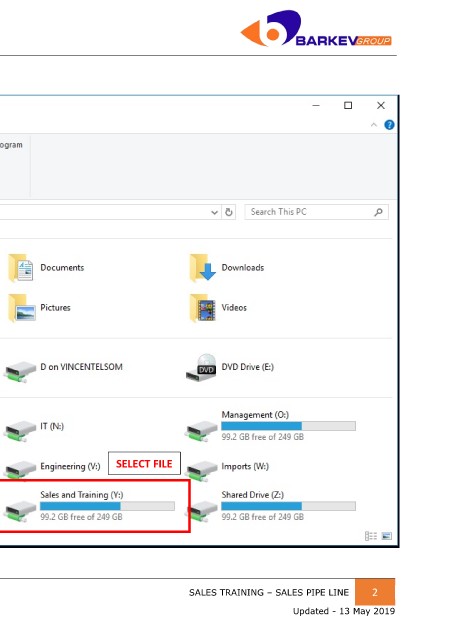Click the search magnifier icon
The height and width of the screenshot is (640, 452).
click(378, 212)
